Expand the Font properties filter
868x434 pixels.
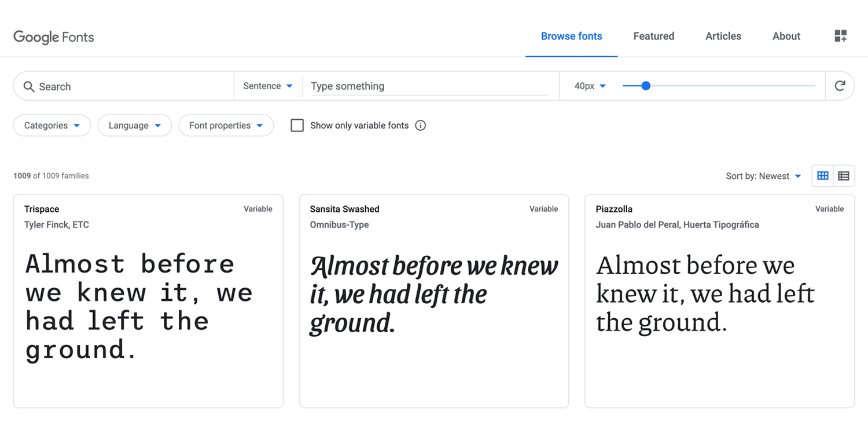[226, 126]
